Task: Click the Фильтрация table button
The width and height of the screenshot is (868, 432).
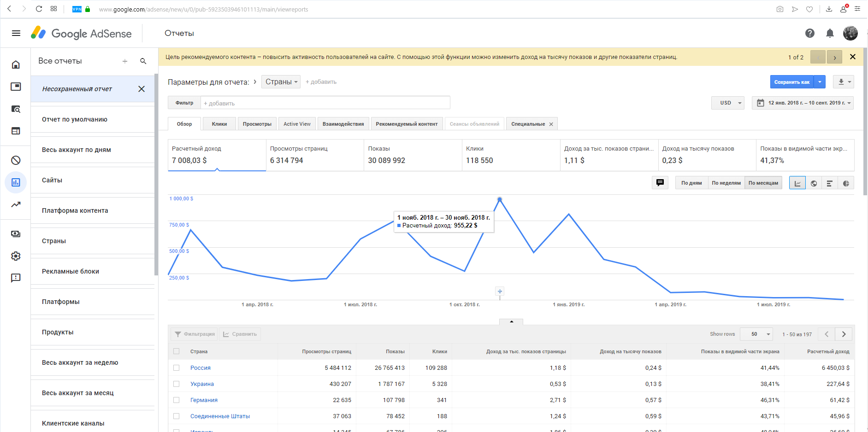Action: coord(195,334)
